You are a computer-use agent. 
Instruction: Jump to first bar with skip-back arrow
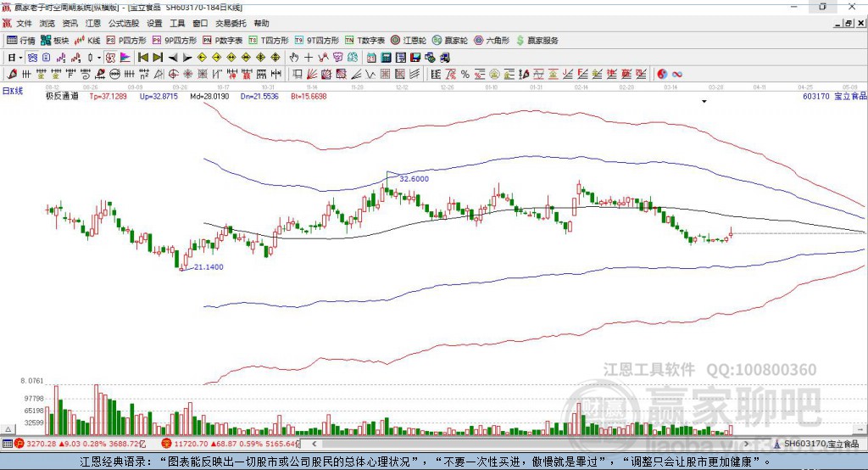(142, 57)
